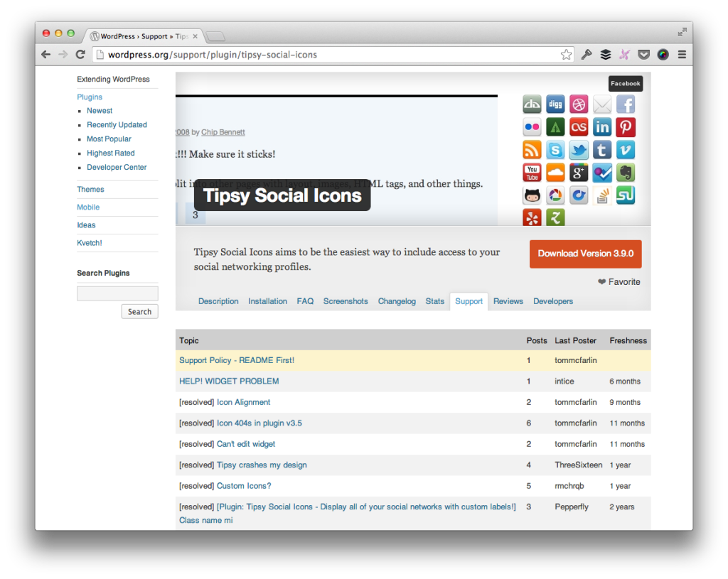The width and height of the screenshot is (728, 579).
Task: Switch to the Stats tab
Action: 435,301
